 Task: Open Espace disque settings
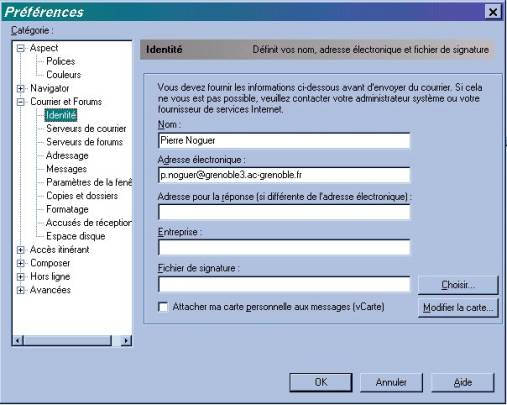[76, 236]
